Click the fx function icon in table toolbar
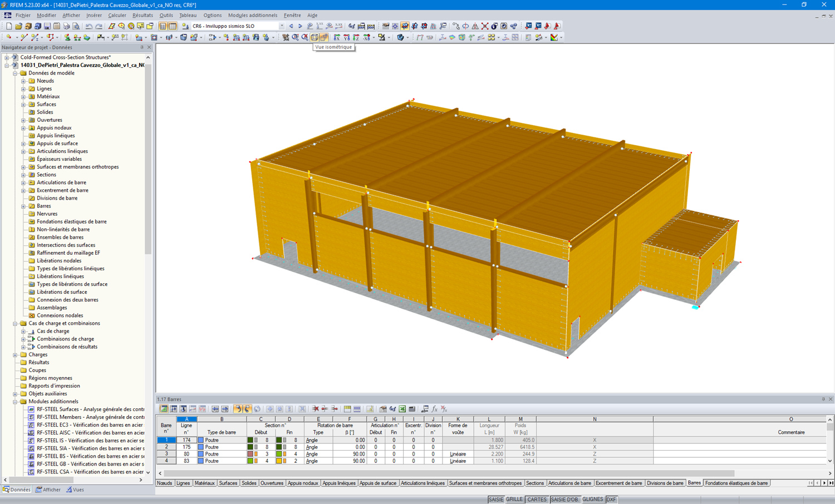 click(434, 409)
